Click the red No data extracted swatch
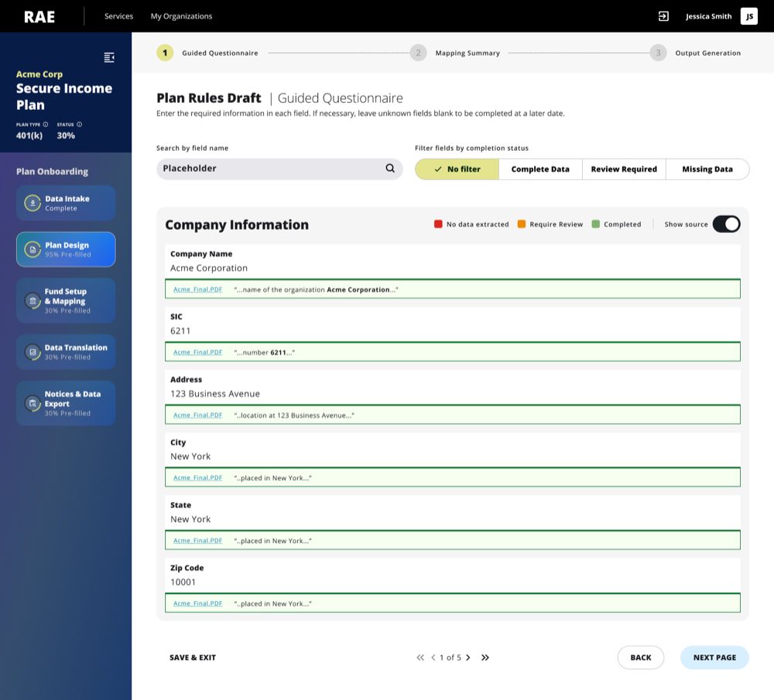 [x=438, y=224]
